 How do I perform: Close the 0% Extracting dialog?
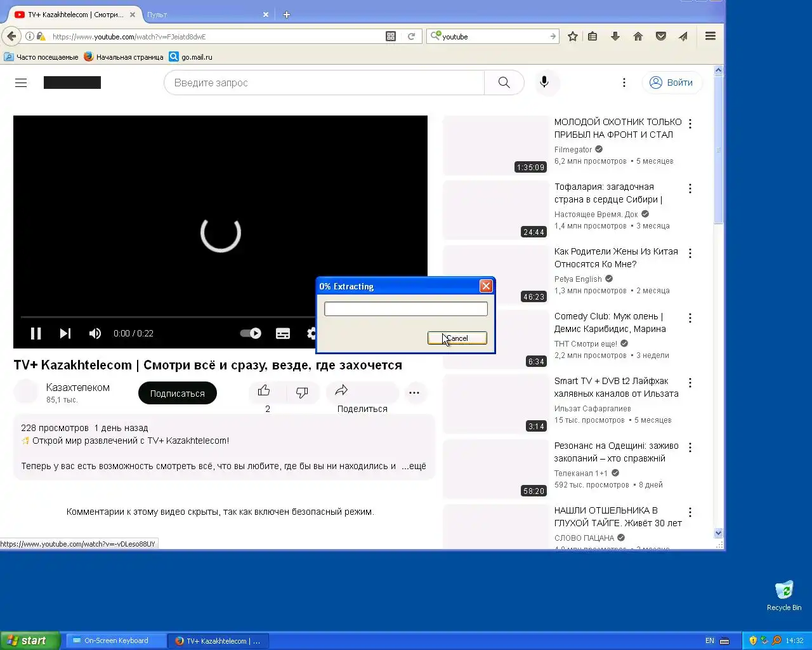[486, 286]
